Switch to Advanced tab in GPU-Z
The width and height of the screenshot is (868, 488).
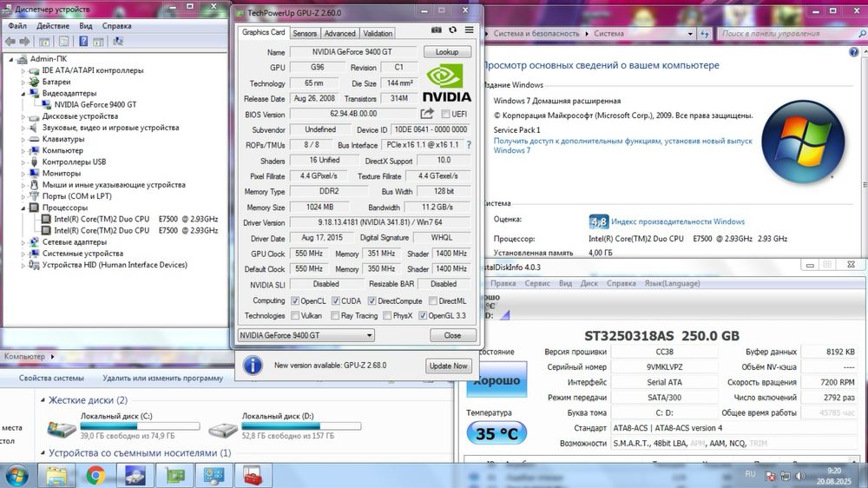(340, 33)
